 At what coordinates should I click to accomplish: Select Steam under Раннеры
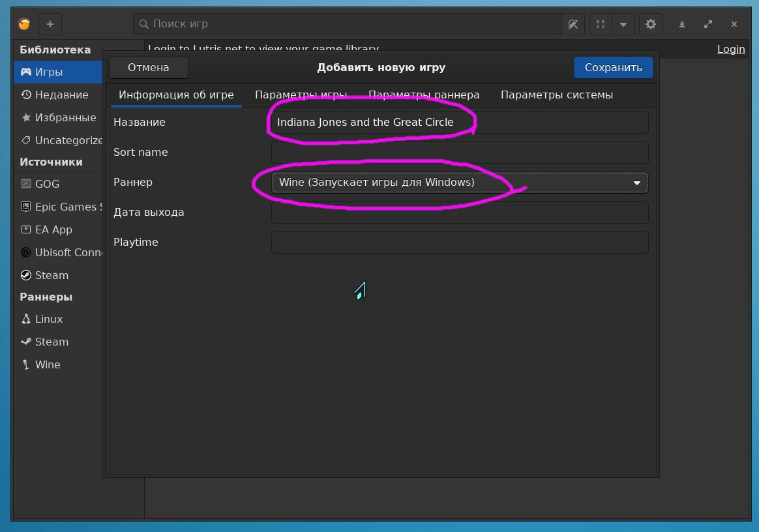pyautogui.click(x=58, y=342)
